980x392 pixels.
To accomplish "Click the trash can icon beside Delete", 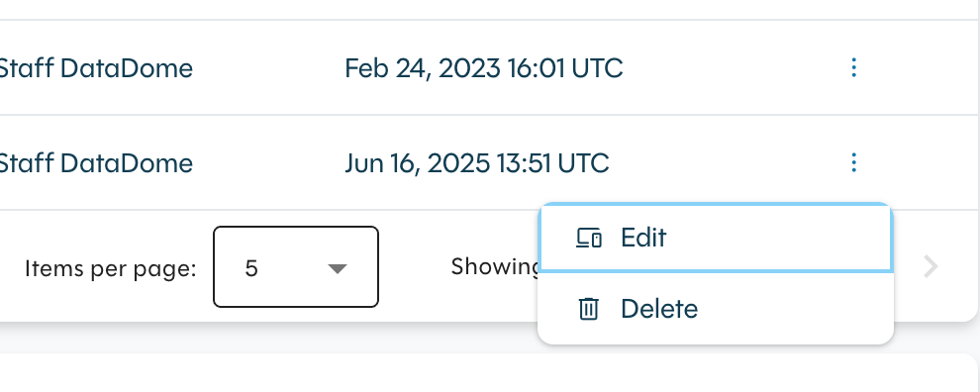I will [588, 309].
